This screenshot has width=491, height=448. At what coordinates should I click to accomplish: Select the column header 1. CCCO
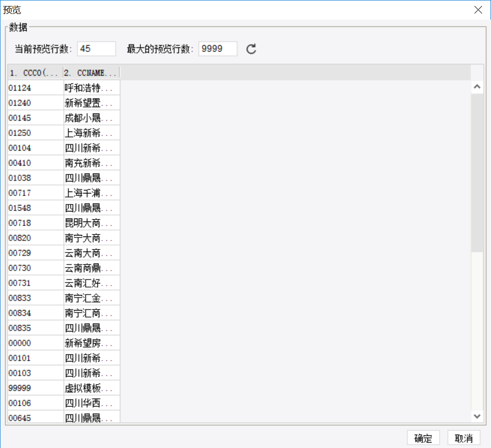tap(35, 72)
